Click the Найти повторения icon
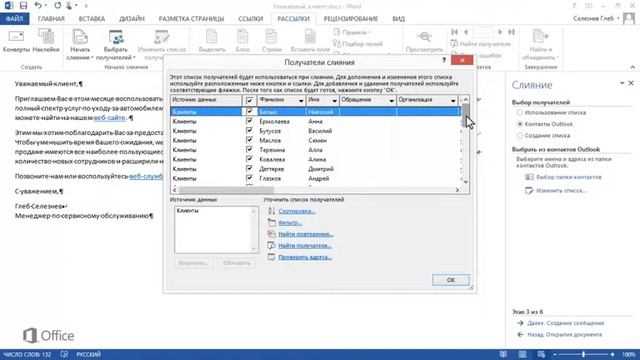The height and width of the screenshot is (360, 640). 271,234
